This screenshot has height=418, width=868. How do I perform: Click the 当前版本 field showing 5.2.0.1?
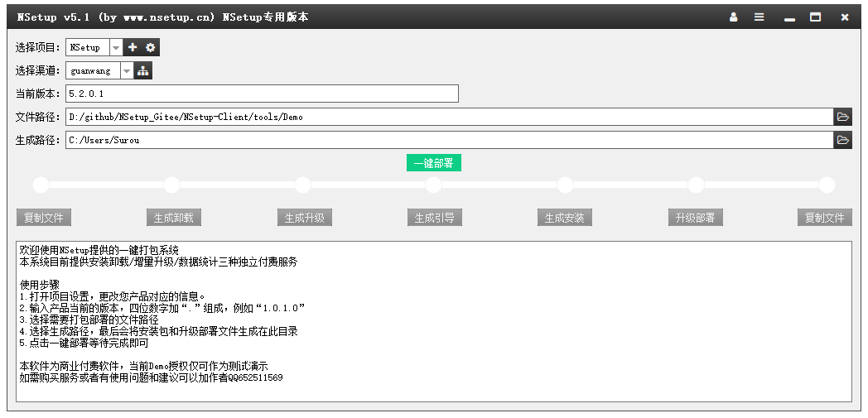pos(262,94)
